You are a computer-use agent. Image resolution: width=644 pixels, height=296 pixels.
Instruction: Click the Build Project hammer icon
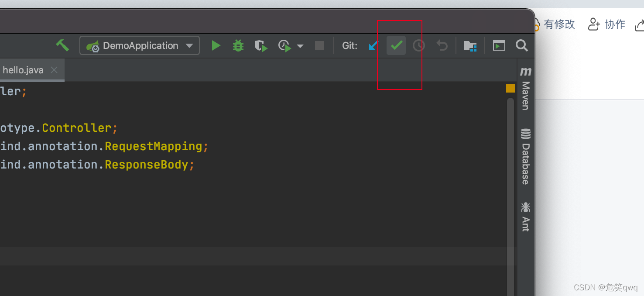(62, 45)
